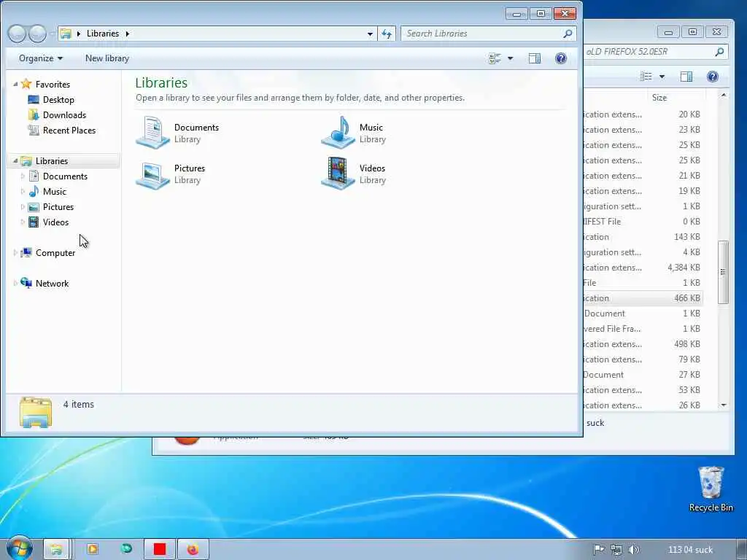
Task: Open the volume icon in system tray
Action: 634,550
